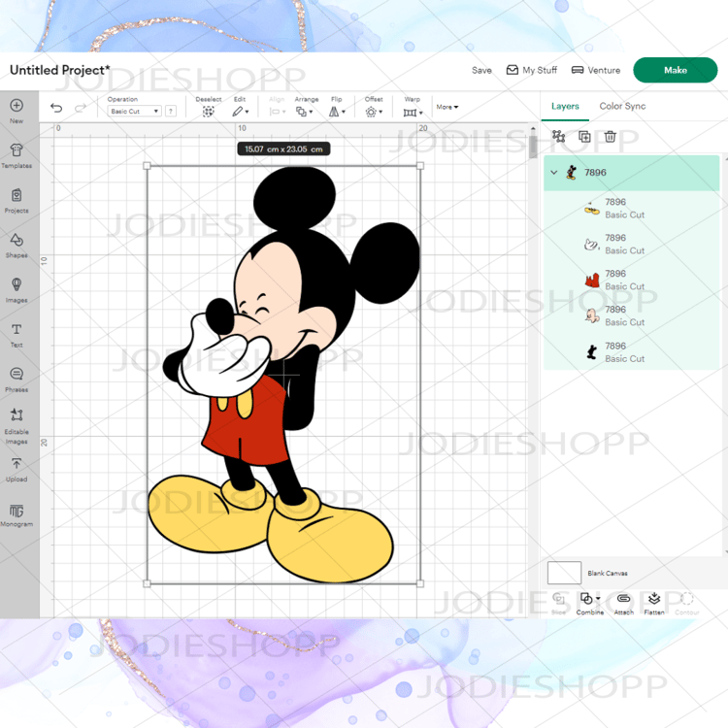
Task: Click the Blank Canvas color swatch
Action: pos(564,573)
